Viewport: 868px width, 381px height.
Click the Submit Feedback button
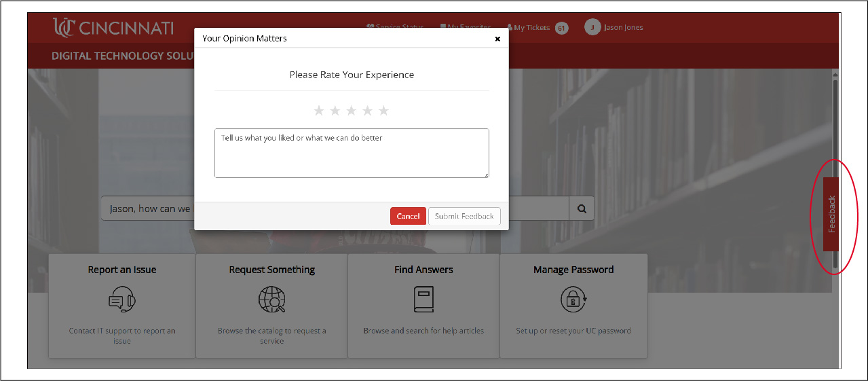click(464, 216)
